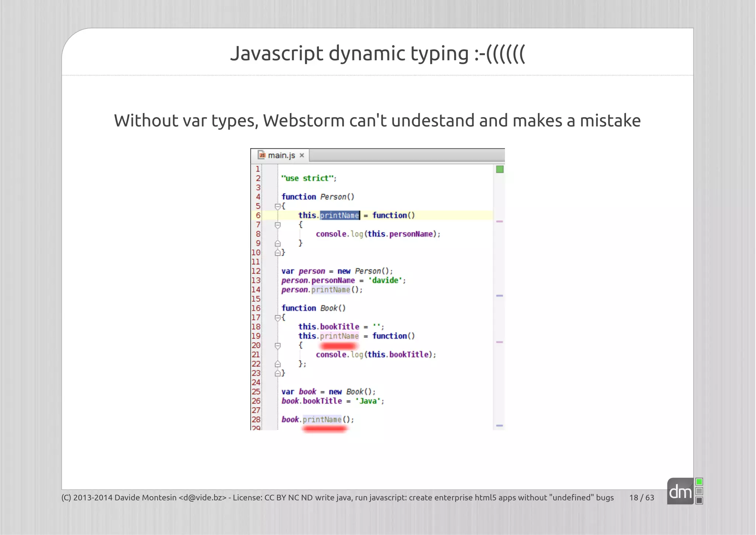Click book.printName() call on line 28

coord(317,419)
